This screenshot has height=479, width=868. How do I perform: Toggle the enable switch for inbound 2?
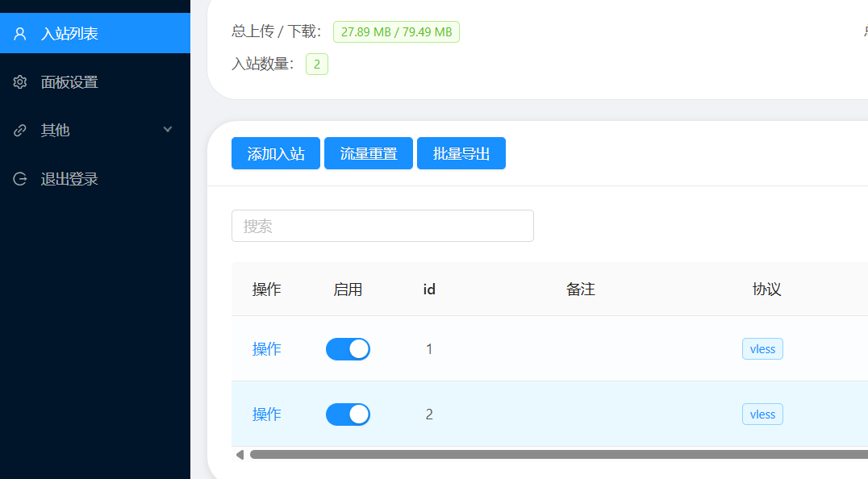[348, 414]
